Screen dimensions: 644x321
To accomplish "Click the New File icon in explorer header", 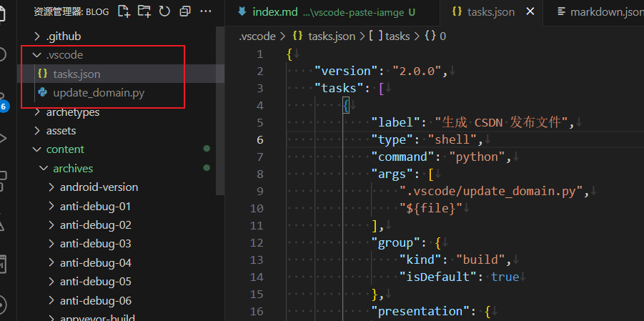I will click(x=124, y=11).
